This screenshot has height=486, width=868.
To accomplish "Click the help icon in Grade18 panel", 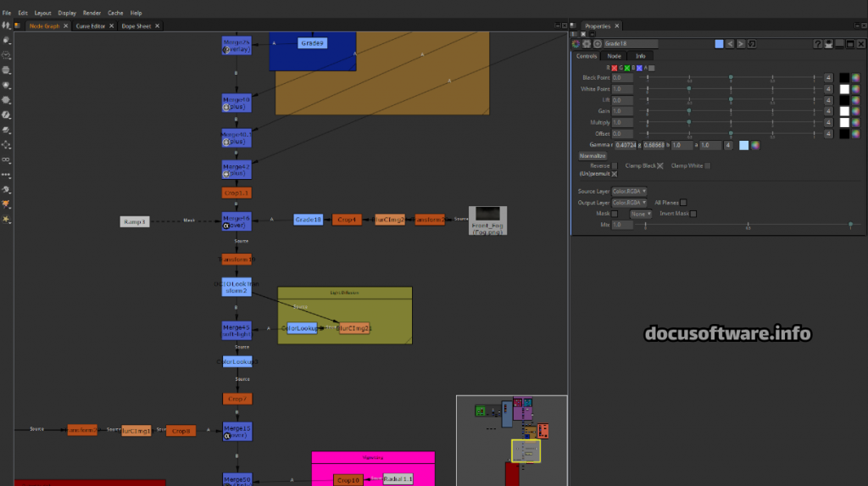I will pos(817,43).
